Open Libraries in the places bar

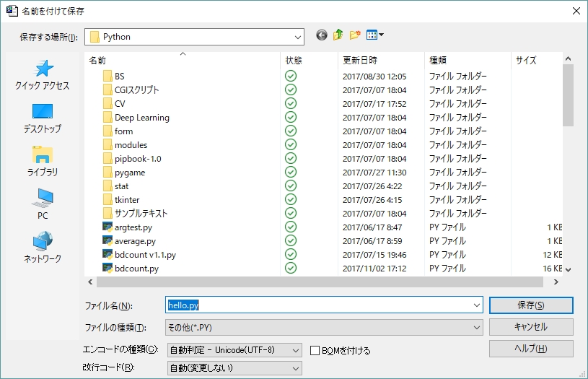tap(43, 162)
